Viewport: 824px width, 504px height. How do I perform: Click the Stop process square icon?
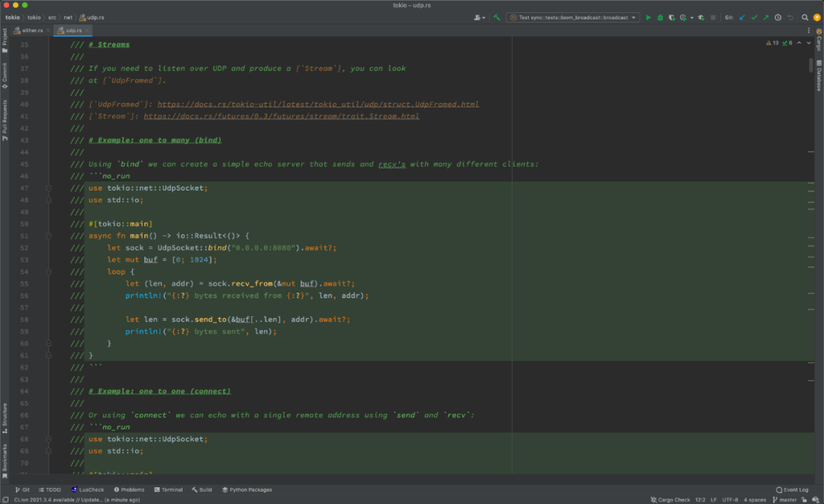point(713,18)
